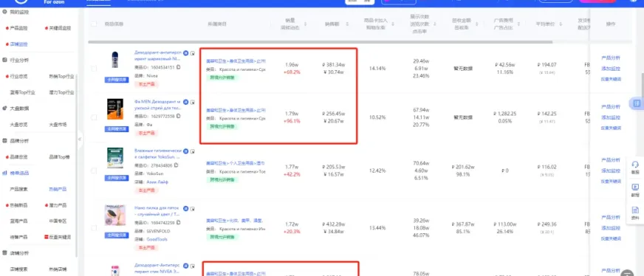The width and height of the screenshot is (644, 276).
Task: Open 中国专区 in the sidebar
Action: [x=58, y=221]
